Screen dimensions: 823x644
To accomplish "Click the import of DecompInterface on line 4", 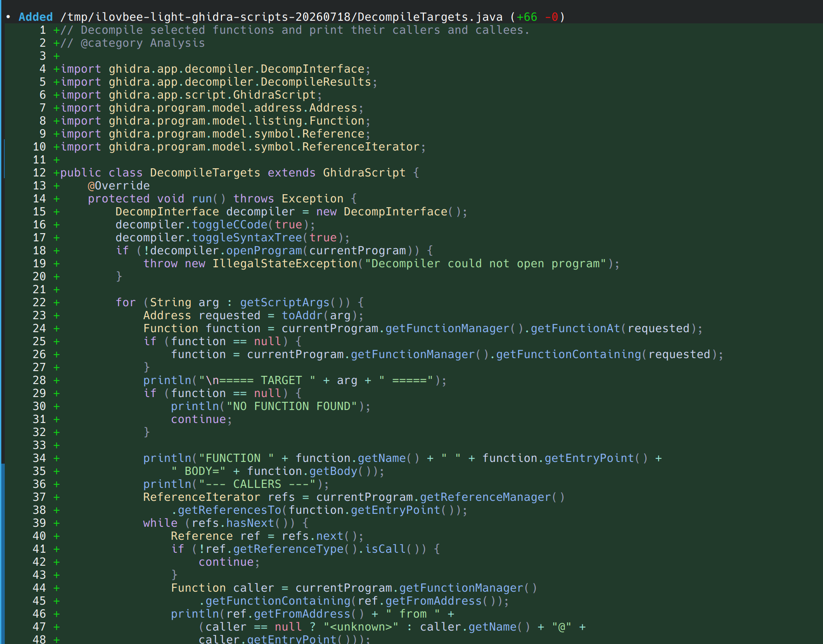I will 215,69.
